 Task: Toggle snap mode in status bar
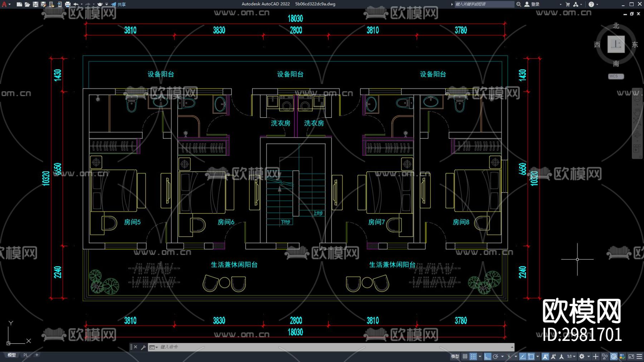pos(473,356)
